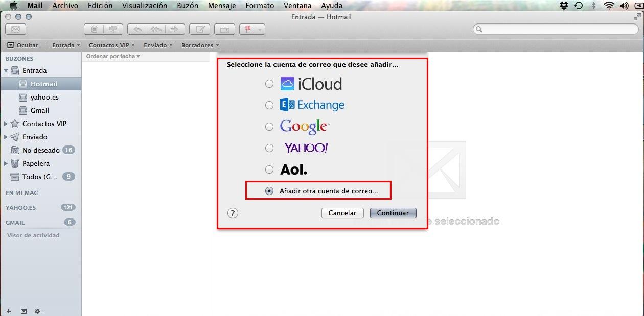The width and height of the screenshot is (644, 316).
Task: Open the flag color dropdown arrow
Action: (x=260, y=29)
